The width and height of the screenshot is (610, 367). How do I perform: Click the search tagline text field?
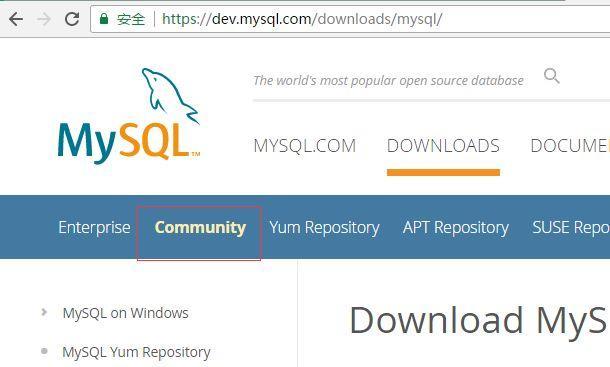388,81
